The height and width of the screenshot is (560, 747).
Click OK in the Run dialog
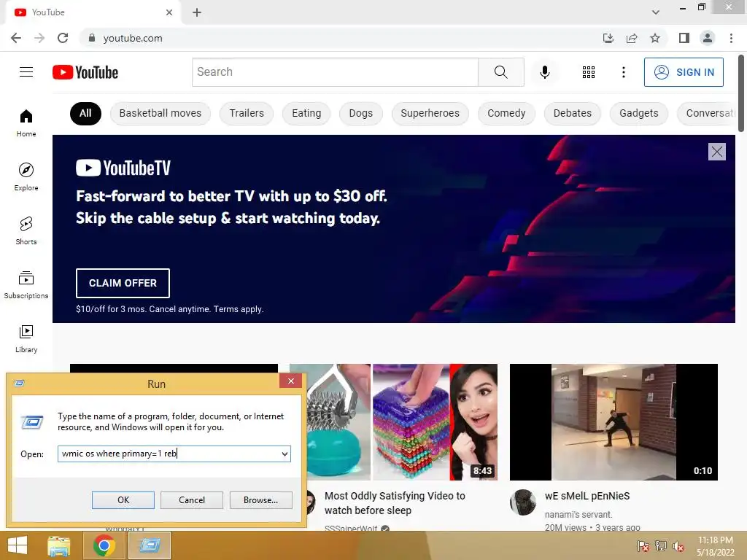point(123,500)
